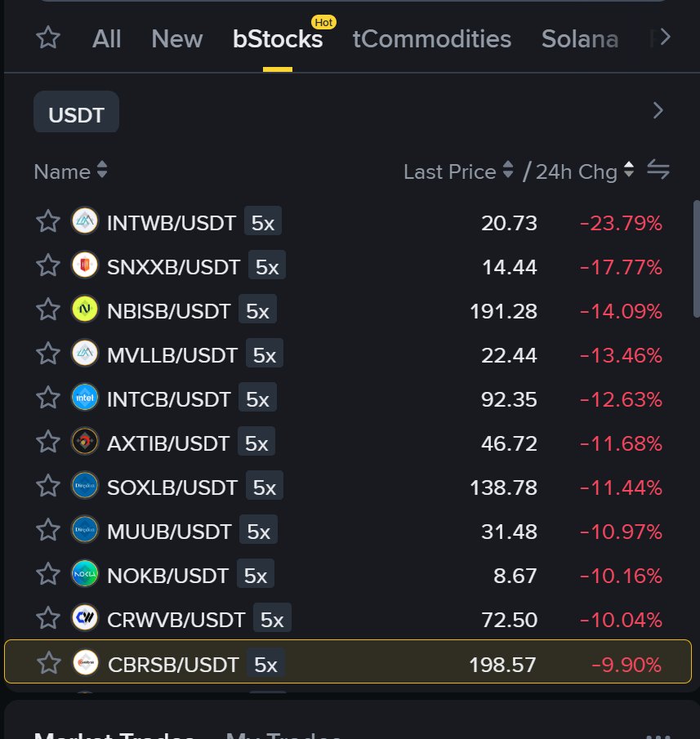Click the Intel logo for INTCB/USDT

85,398
